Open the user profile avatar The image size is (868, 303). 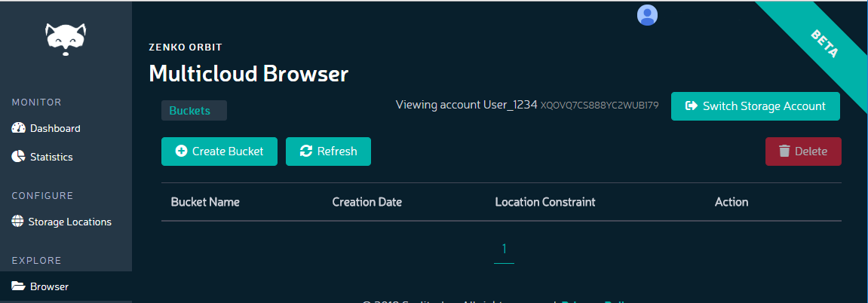click(x=647, y=15)
